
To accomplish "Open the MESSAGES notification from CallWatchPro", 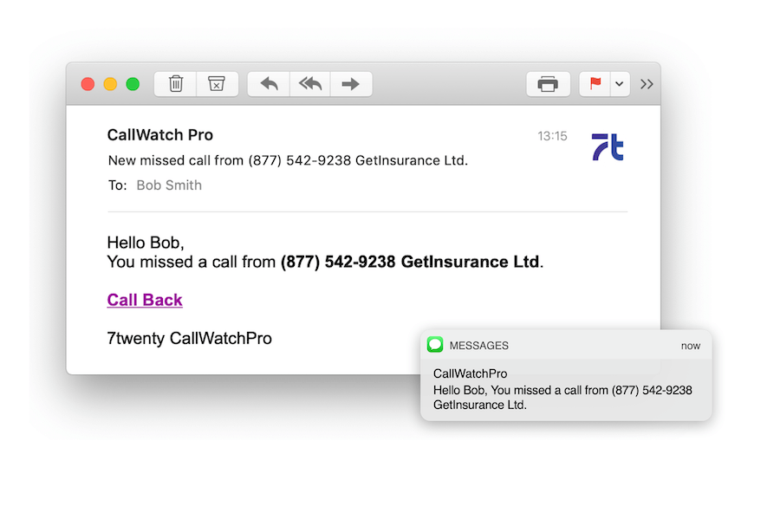I will [x=563, y=389].
